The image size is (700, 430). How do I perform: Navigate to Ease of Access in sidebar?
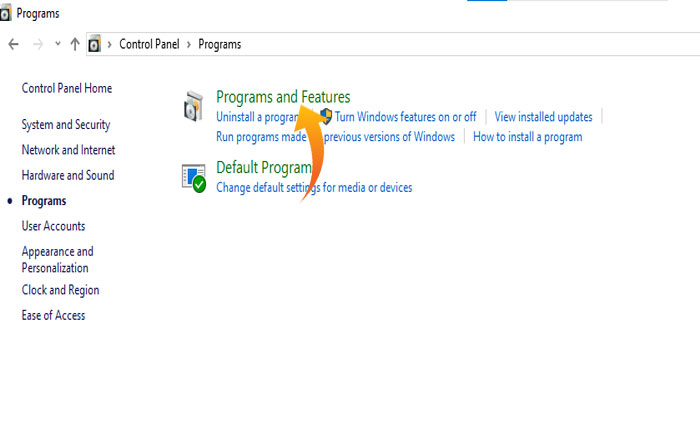pyautogui.click(x=53, y=315)
